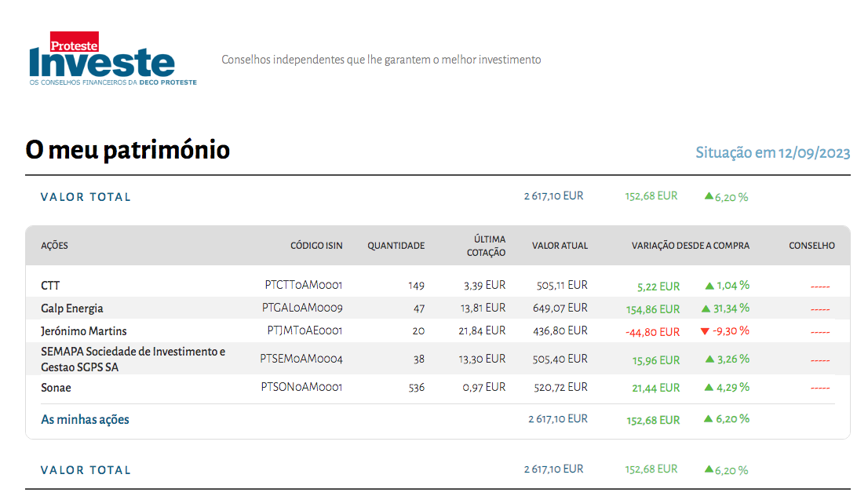Open the Galp Energia stock page
868x500 pixels.
coord(72,308)
